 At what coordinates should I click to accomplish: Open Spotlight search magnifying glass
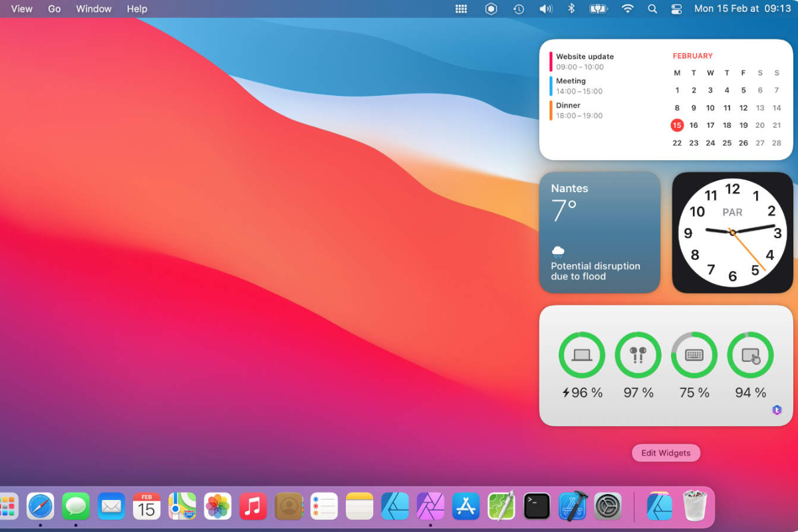[x=652, y=9]
